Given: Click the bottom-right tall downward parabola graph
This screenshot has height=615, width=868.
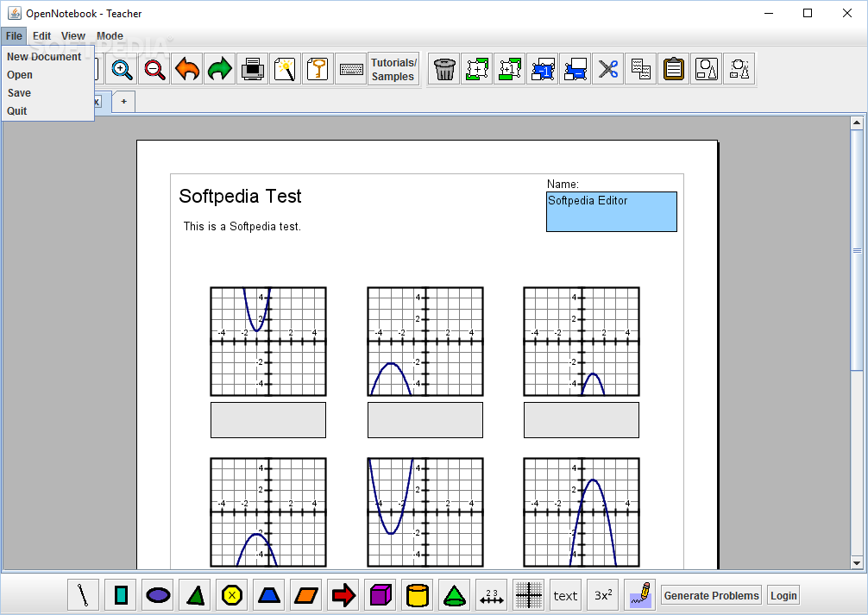Looking at the screenshot, I should [x=582, y=512].
